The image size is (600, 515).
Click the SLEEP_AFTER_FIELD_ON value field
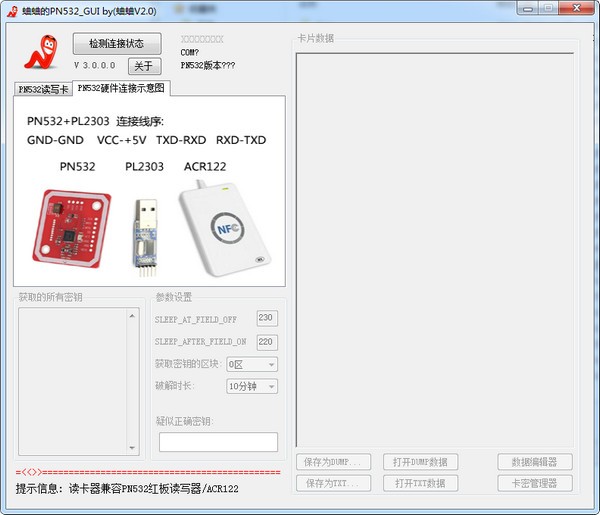click(267, 342)
